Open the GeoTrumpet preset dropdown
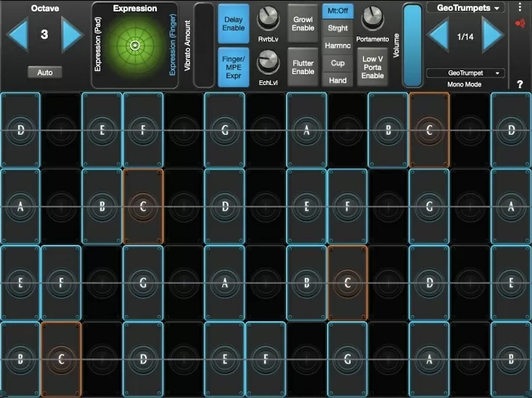 (x=465, y=73)
